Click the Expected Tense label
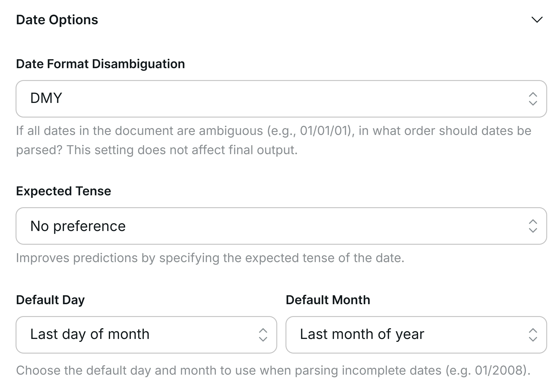This screenshot has height=392, width=549. coord(64,191)
